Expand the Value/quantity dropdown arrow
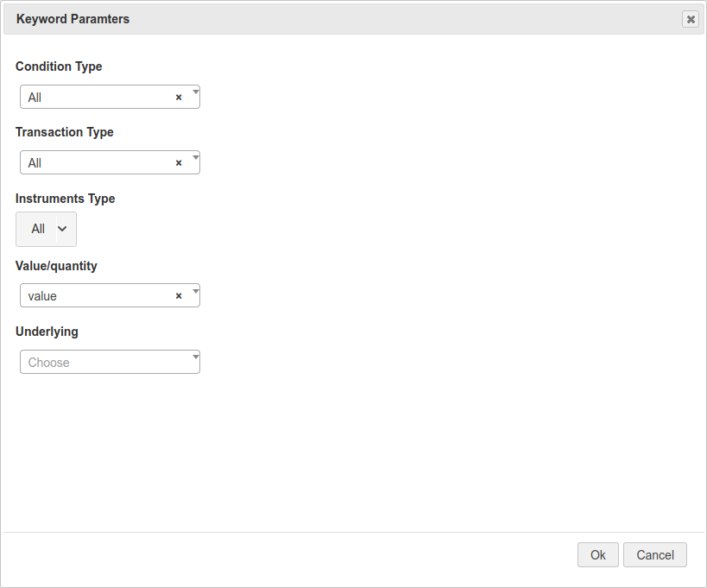Viewport: 707px width, 588px height. [x=195, y=289]
